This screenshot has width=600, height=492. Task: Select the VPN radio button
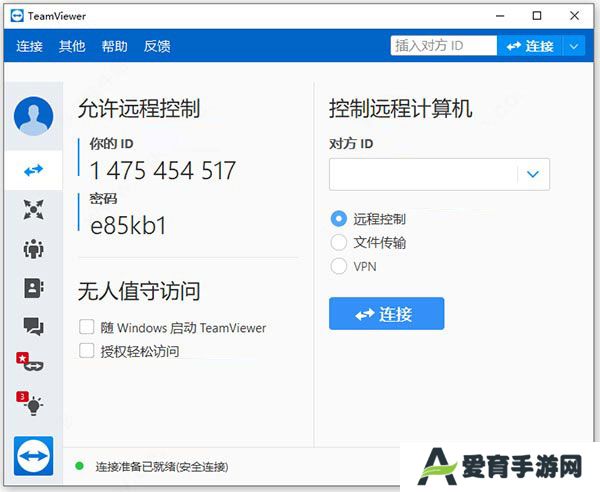point(339,266)
